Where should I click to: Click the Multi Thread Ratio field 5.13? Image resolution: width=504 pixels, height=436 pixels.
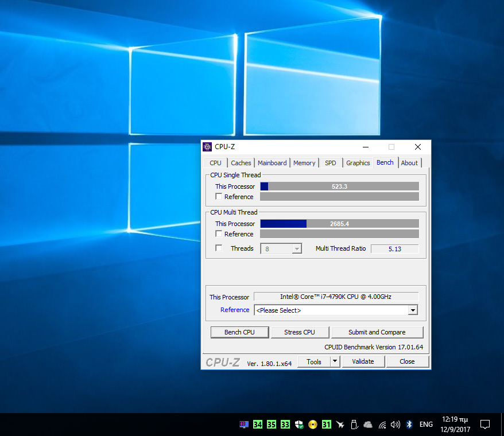point(395,248)
